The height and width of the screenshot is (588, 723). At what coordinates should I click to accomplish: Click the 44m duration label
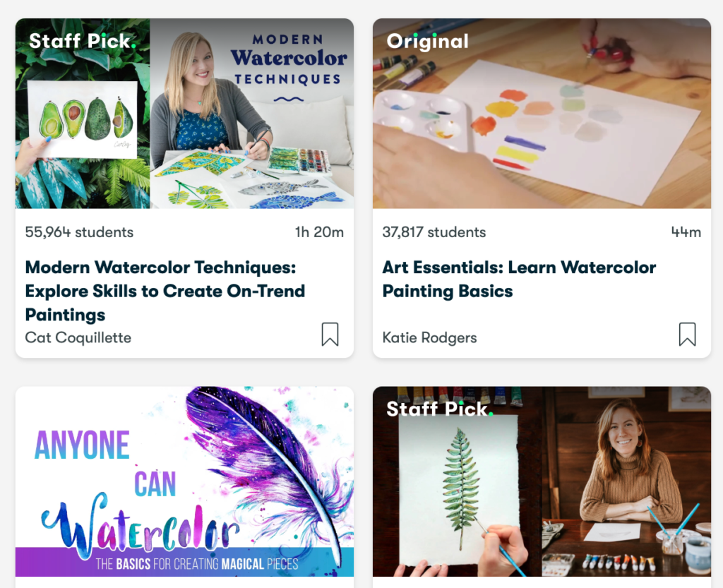click(686, 232)
